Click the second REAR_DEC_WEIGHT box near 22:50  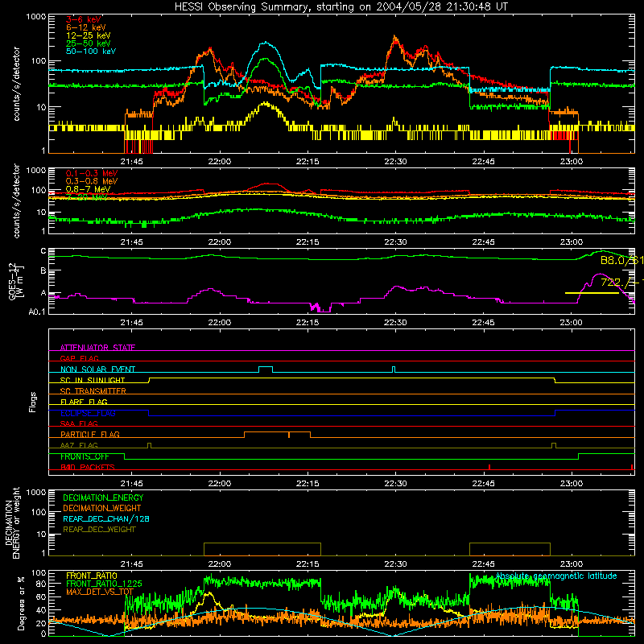point(510,549)
